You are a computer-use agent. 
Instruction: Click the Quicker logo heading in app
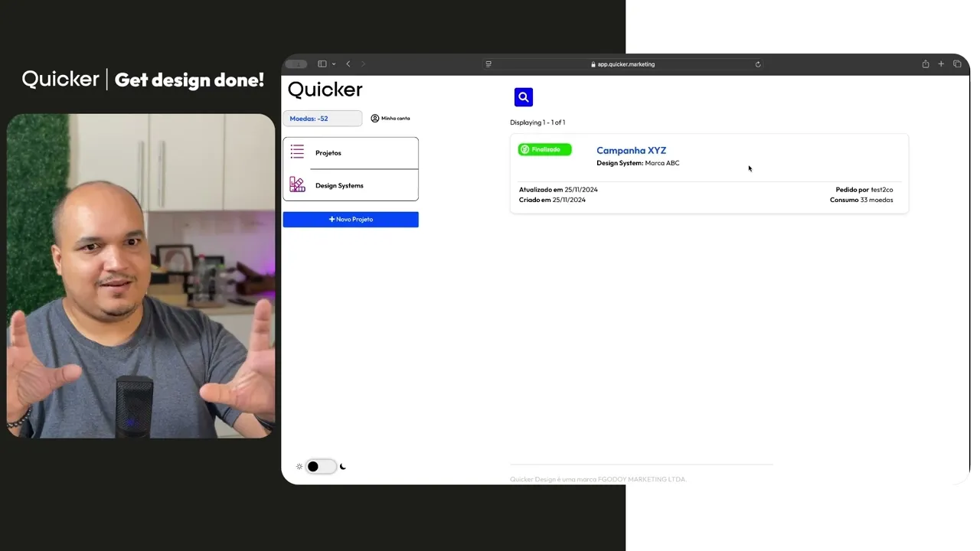tap(325, 90)
